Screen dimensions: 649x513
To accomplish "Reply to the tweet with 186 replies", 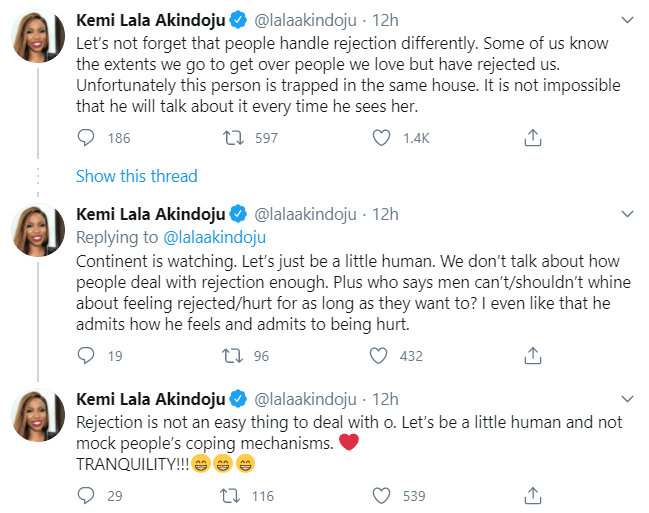I will coord(86,138).
